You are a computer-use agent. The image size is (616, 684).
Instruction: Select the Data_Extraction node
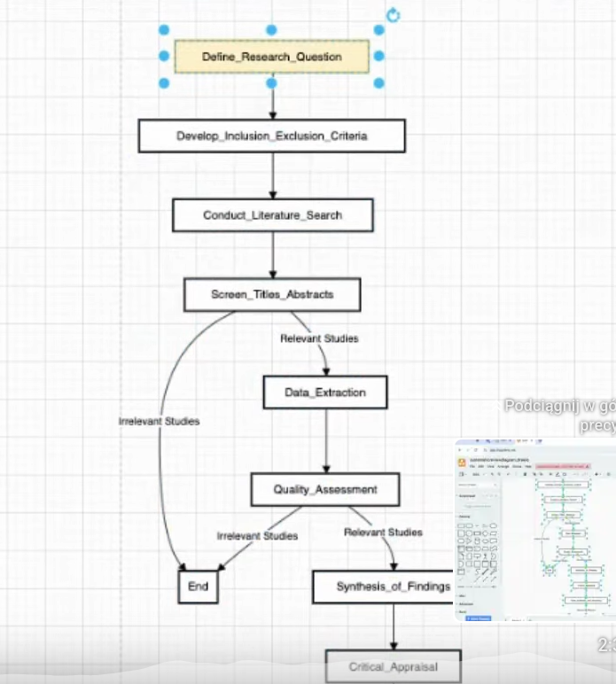pyautogui.click(x=324, y=392)
